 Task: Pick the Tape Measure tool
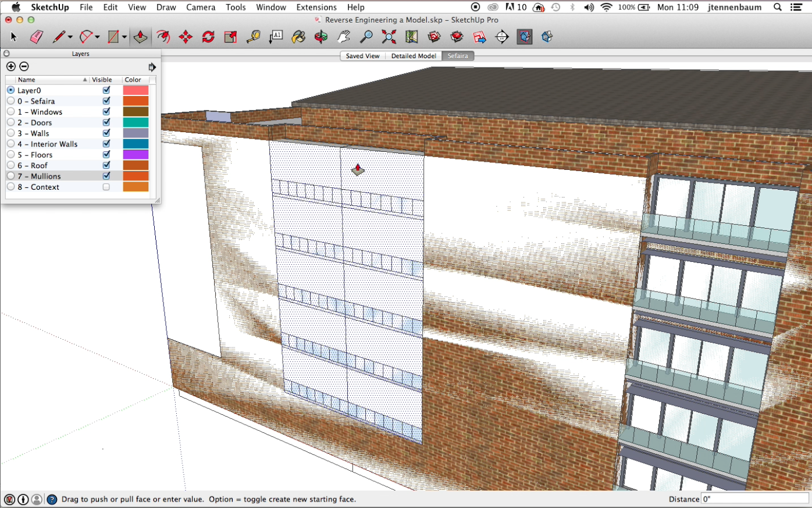pyautogui.click(x=253, y=37)
